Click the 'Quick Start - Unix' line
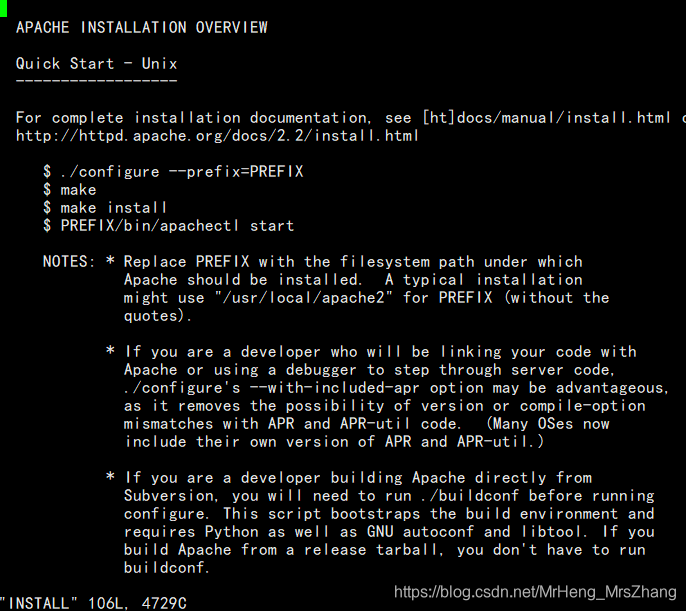This screenshot has height=611, width=686. (x=97, y=64)
